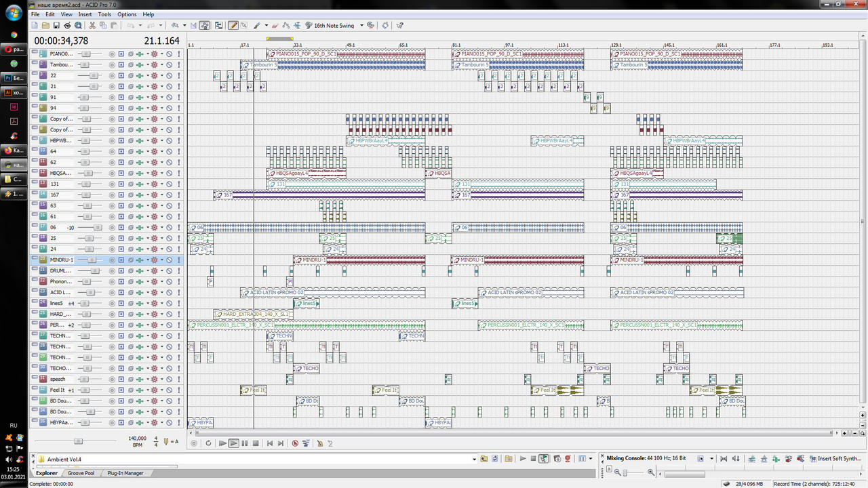
Task: Click bus assignment square on Tambou track
Action: coord(121,64)
